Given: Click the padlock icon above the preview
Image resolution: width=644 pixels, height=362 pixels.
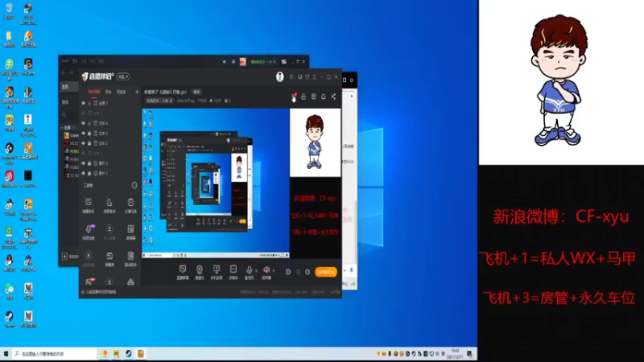Looking at the screenshot, I should 303,97.
